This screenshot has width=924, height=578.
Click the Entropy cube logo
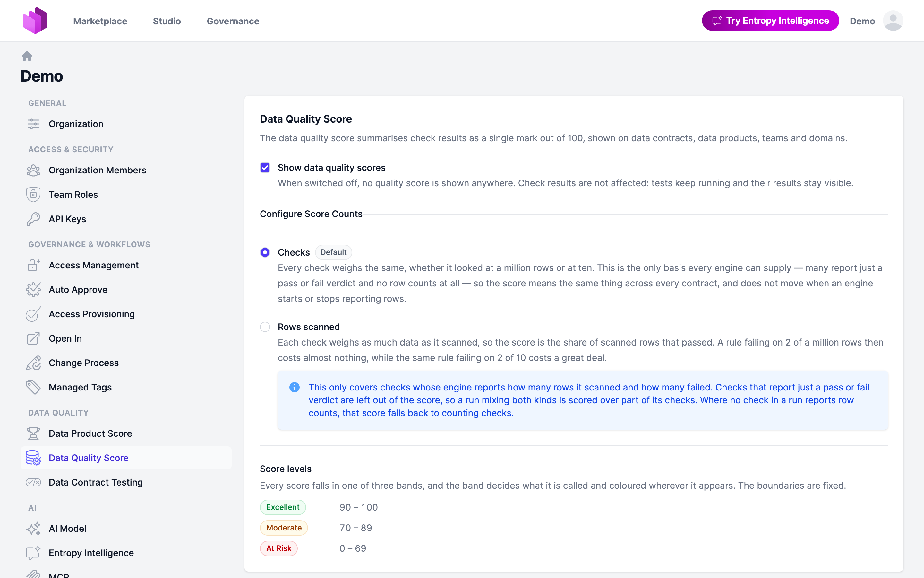(35, 21)
